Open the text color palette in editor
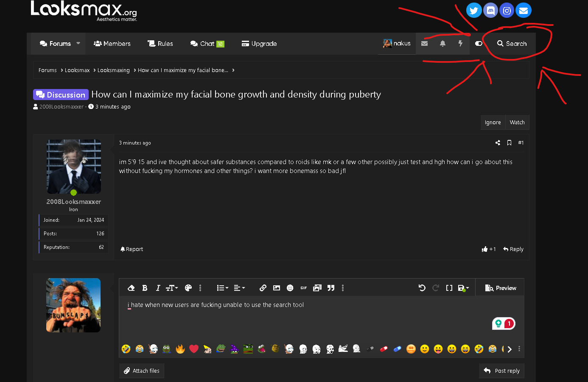This screenshot has width=588, height=382. [x=188, y=288]
